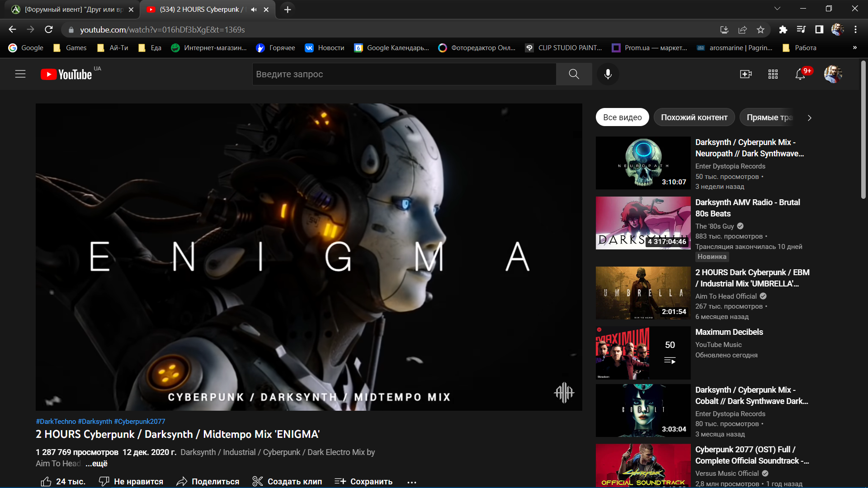The width and height of the screenshot is (868, 488).
Task: Install app icon in address bar
Action: point(724,29)
